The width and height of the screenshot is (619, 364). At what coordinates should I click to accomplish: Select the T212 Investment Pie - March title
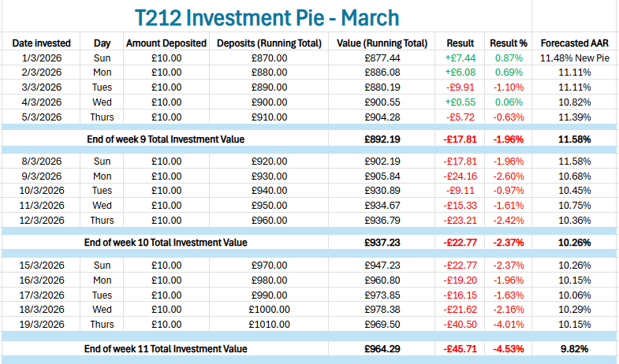[267, 18]
